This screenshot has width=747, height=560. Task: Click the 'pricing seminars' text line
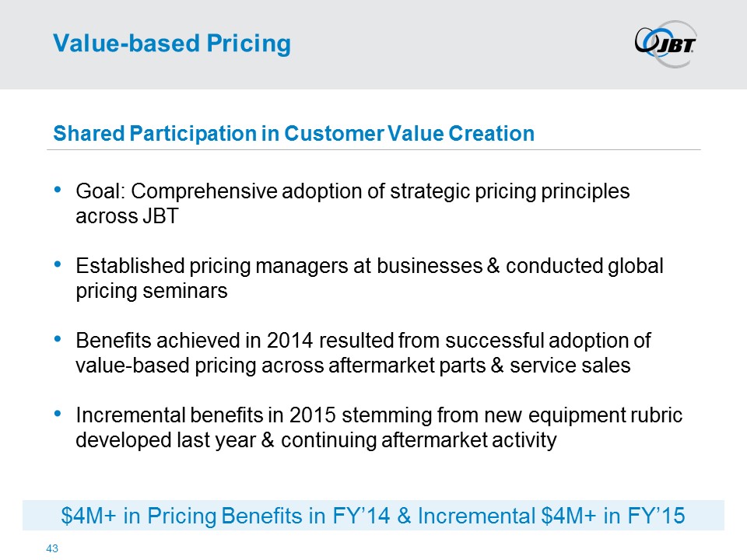(x=152, y=292)
